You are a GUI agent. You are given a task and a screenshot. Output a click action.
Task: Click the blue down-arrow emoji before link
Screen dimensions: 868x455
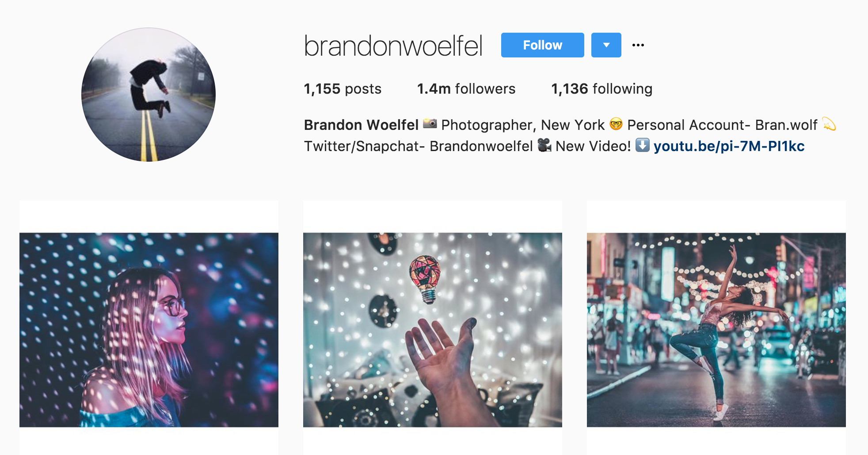tap(642, 145)
